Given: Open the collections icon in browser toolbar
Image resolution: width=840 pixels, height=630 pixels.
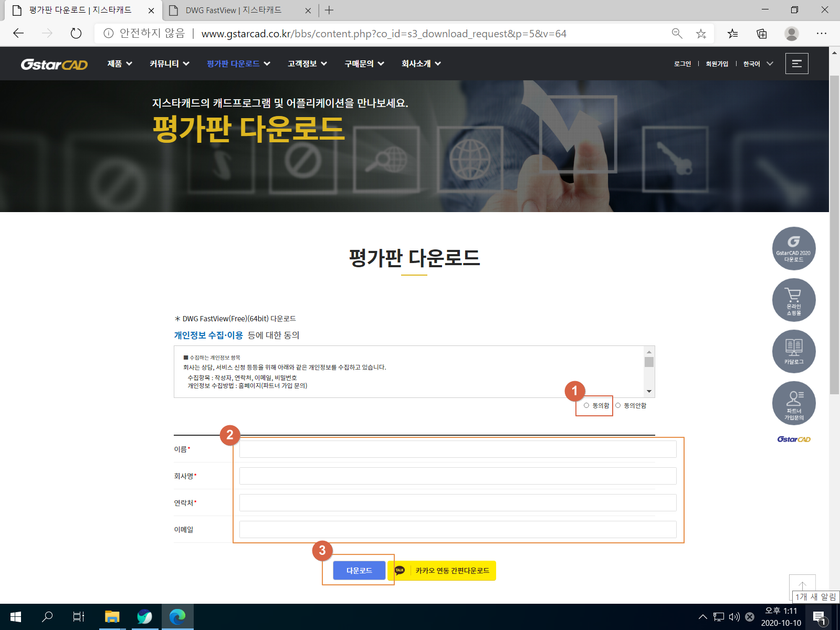Looking at the screenshot, I should click(762, 34).
